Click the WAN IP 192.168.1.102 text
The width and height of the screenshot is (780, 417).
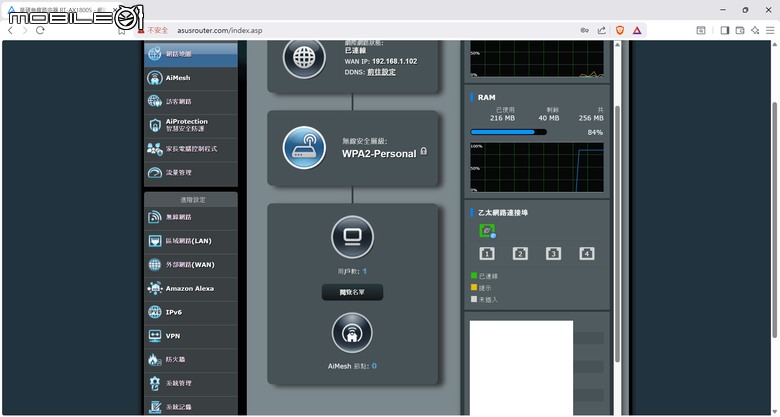click(x=394, y=61)
